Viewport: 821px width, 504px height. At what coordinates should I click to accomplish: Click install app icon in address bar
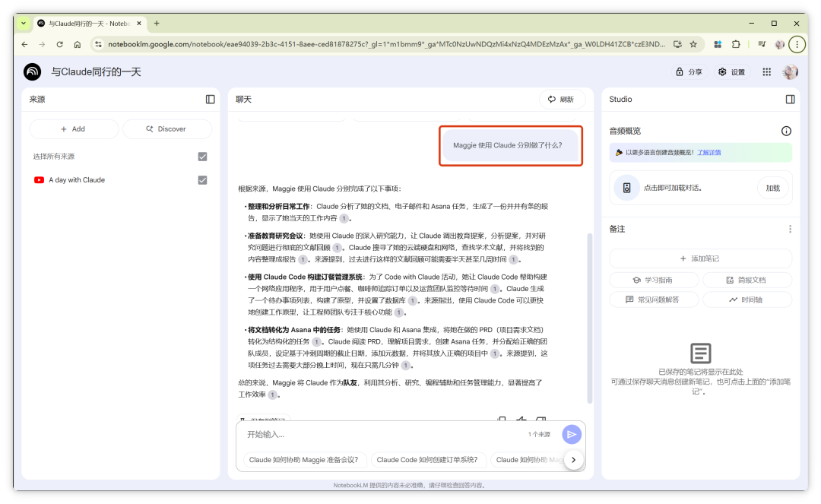677,45
